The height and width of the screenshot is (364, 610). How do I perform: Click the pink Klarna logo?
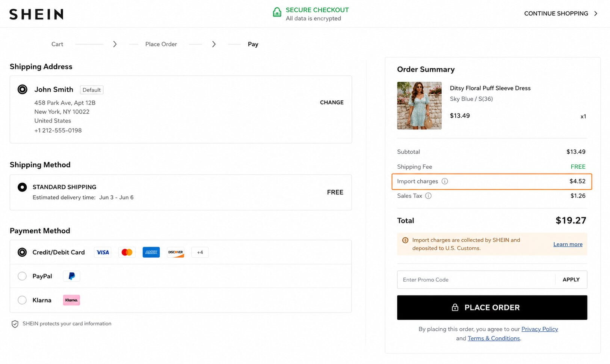(x=71, y=300)
